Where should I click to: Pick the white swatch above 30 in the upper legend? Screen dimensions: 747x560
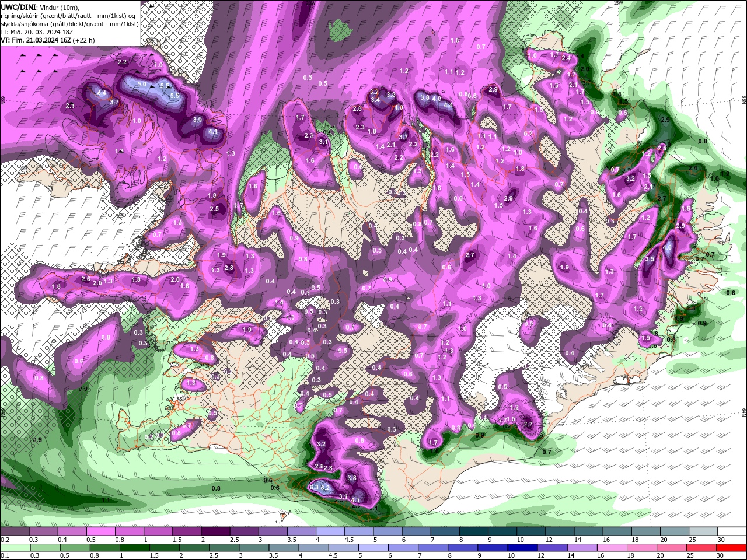(x=732, y=531)
